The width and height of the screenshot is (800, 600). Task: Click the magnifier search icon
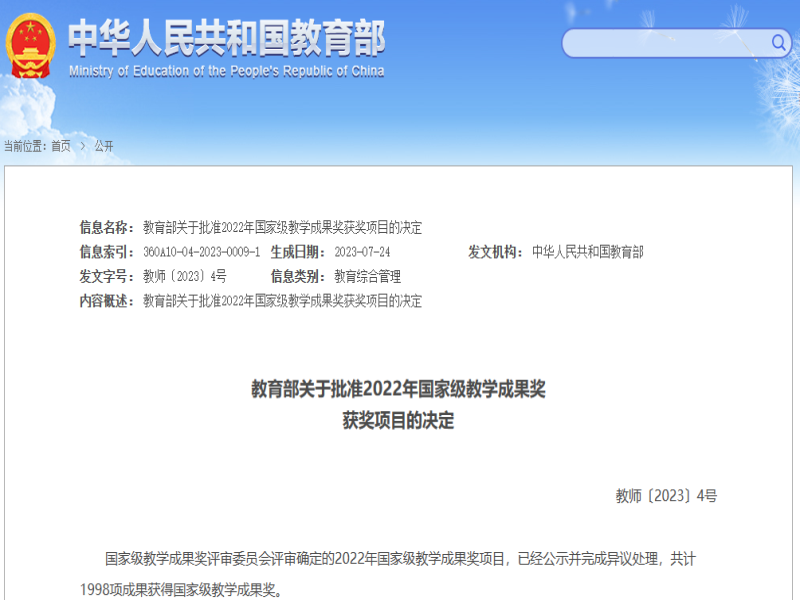778,43
